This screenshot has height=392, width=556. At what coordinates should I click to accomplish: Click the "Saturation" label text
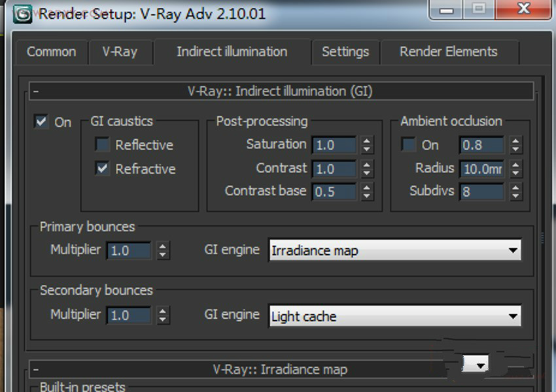[277, 144]
